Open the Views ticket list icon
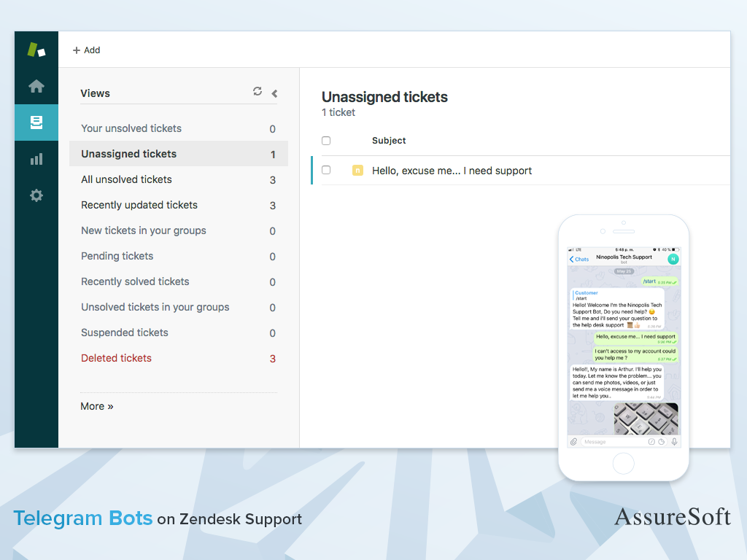747x560 pixels. [x=36, y=122]
